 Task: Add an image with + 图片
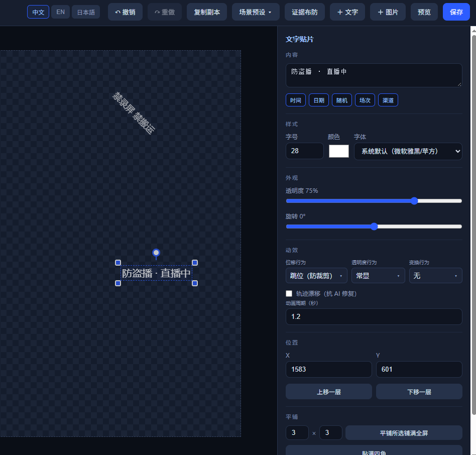pyautogui.click(x=388, y=12)
